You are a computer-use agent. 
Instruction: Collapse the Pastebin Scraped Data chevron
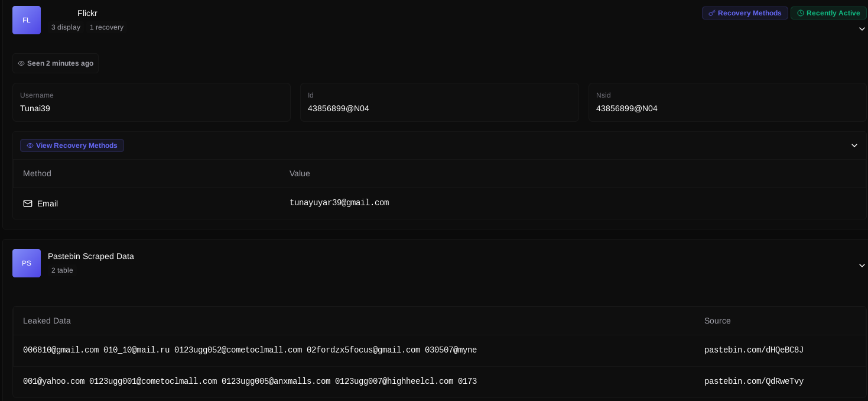[862, 266]
